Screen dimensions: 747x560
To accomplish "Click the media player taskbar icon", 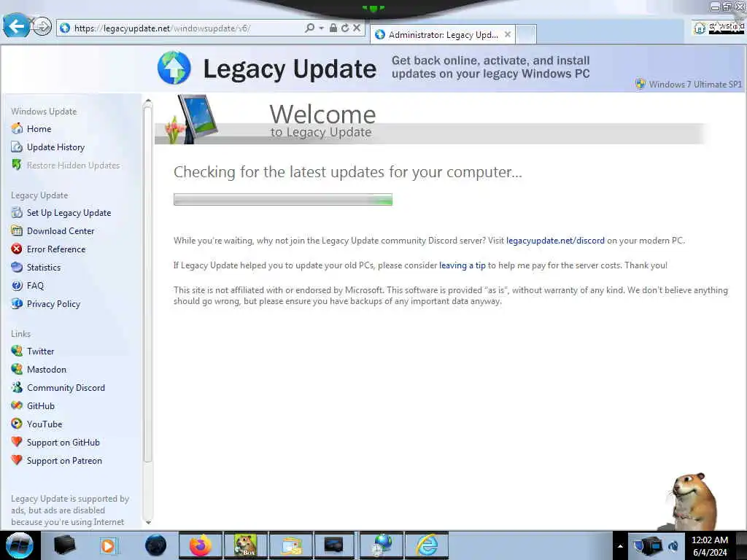I will pos(109,545).
